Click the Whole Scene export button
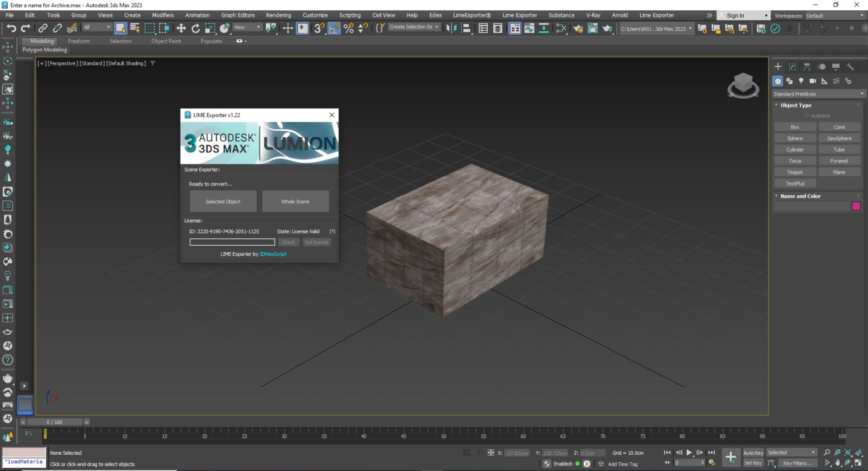The height and width of the screenshot is (471, 868). pyautogui.click(x=295, y=201)
